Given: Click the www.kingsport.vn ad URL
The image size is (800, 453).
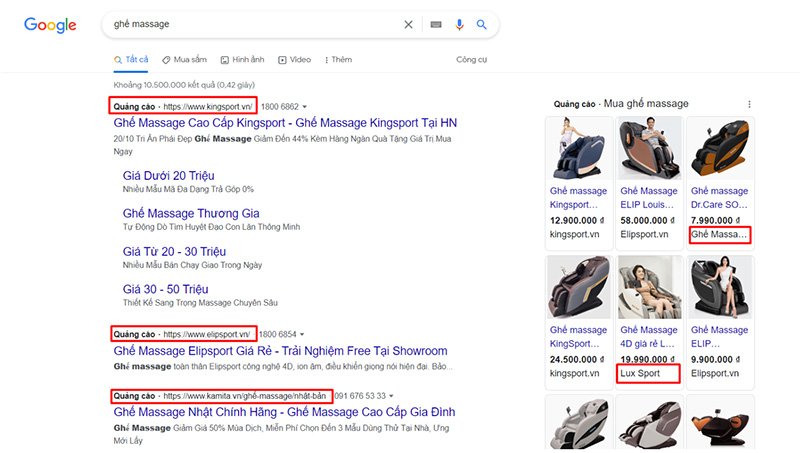Looking at the screenshot, I should click(208, 107).
